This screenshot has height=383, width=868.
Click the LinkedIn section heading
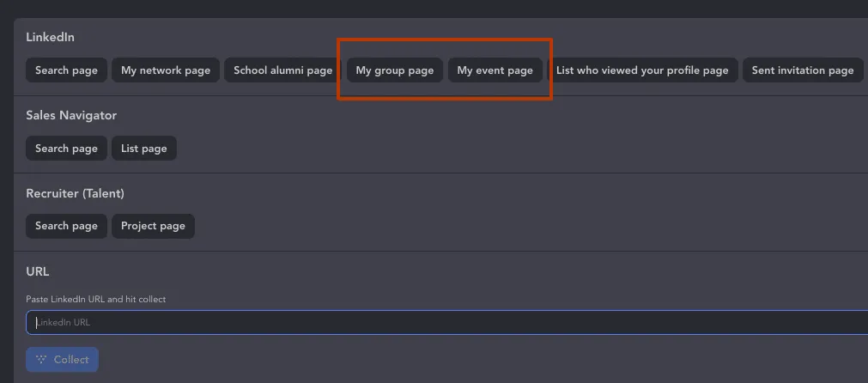pos(51,37)
